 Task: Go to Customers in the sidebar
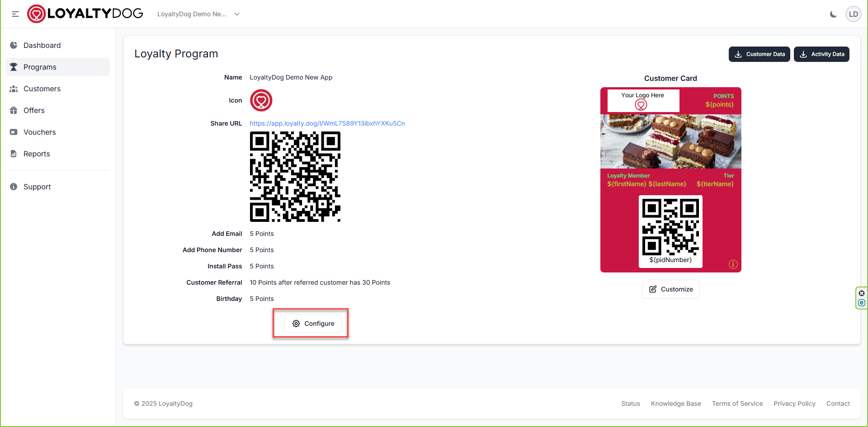coord(57,89)
